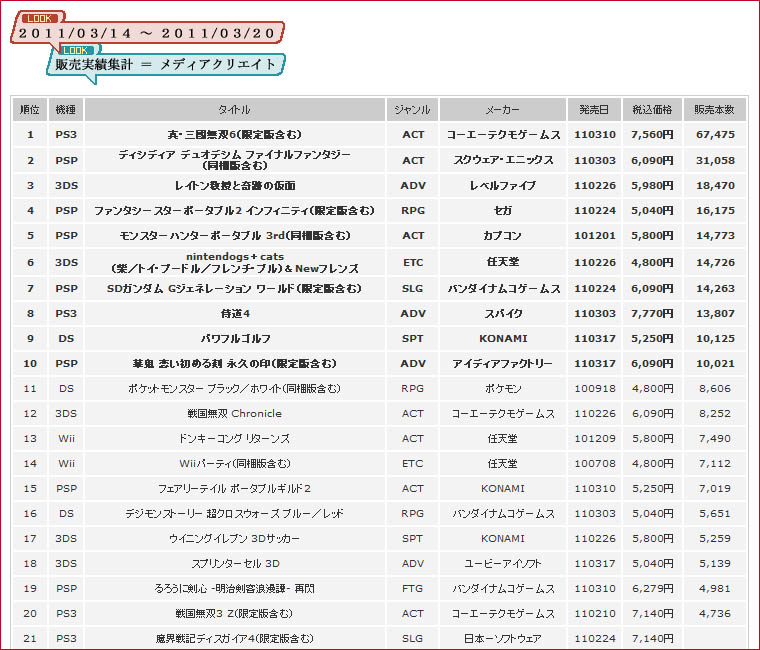Select the sales figure 31,058
The height and width of the screenshot is (650, 760).
click(x=715, y=160)
